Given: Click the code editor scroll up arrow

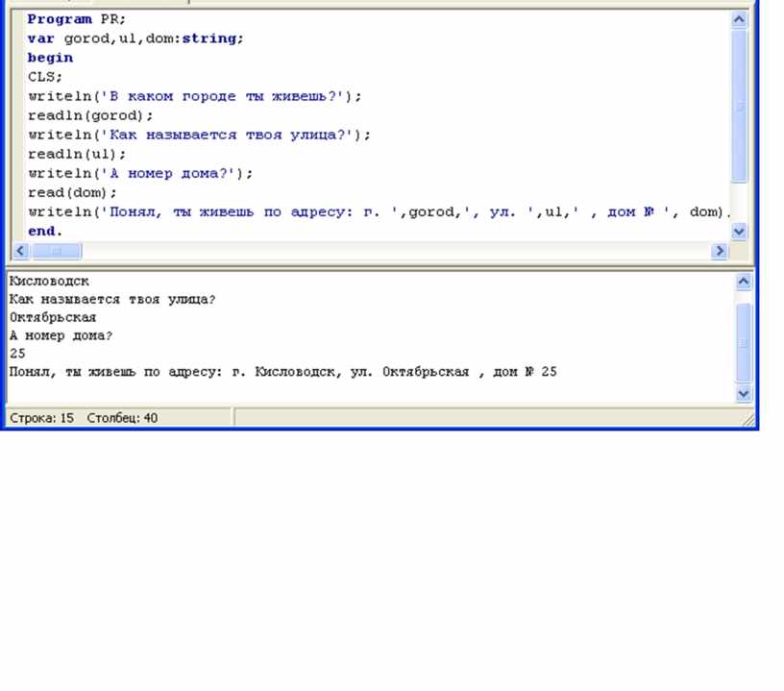Looking at the screenshot, I should coord(739,19).
